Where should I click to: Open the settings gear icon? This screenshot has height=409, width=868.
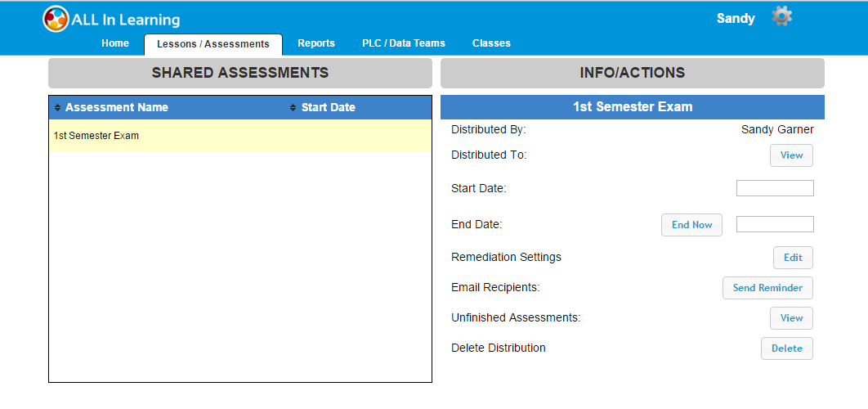782,16
